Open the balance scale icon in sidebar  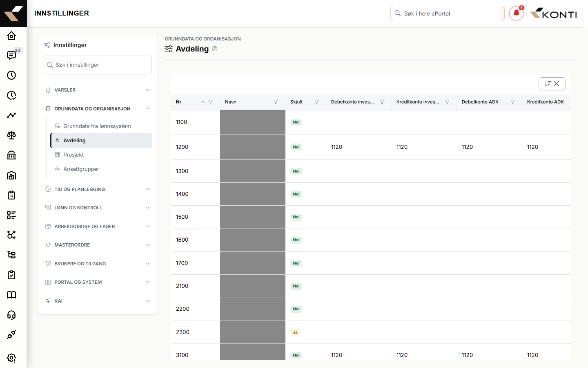[11, 135]
